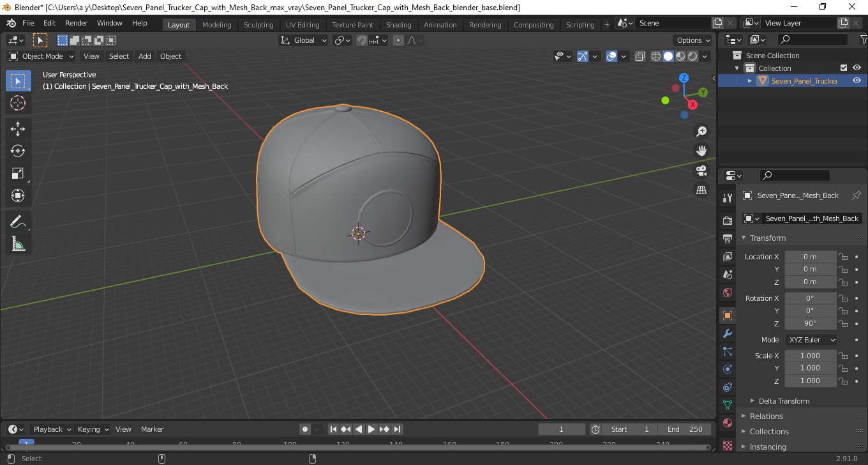Play the animation forward
The height and width of the screenshot is (465, 868).
coord(371,429)
